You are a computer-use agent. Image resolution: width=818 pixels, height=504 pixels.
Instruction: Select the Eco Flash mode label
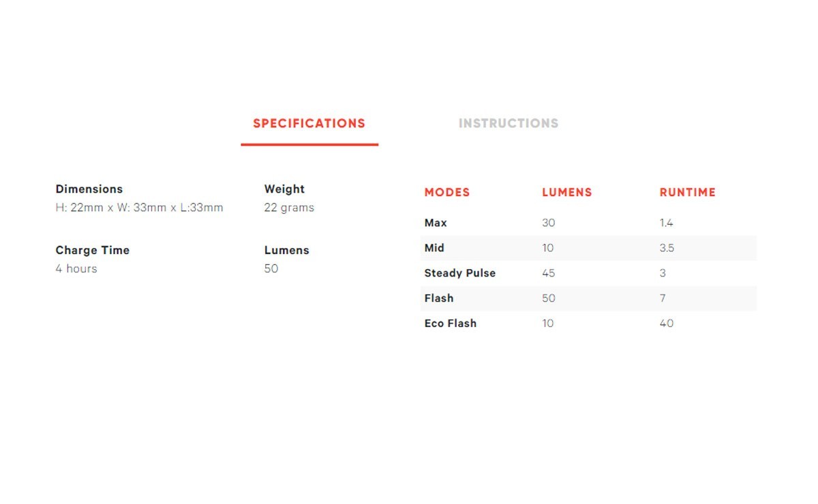point(451,324)
